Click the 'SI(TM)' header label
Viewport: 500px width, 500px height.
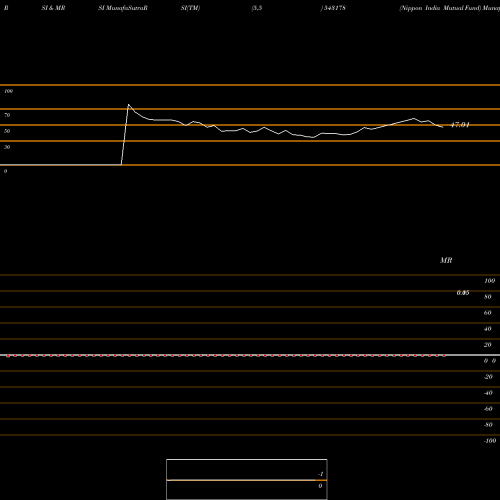click(x=190, y=8)
